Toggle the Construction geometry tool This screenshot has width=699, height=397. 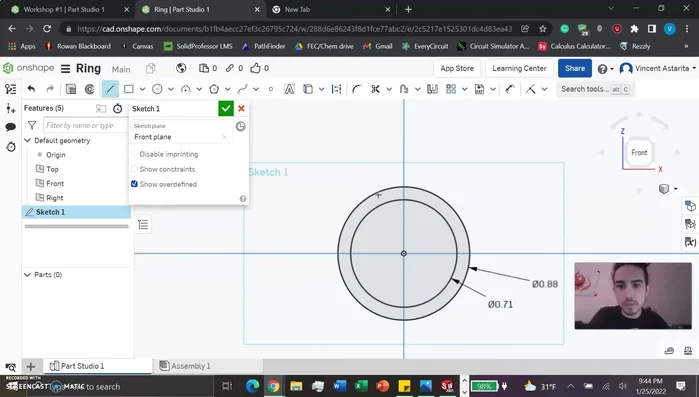pos(336,89)
